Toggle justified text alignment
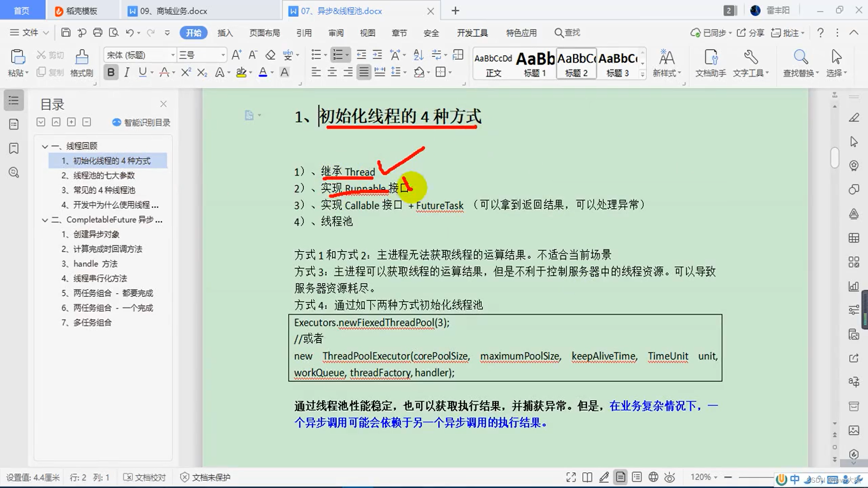 point(363,72)
